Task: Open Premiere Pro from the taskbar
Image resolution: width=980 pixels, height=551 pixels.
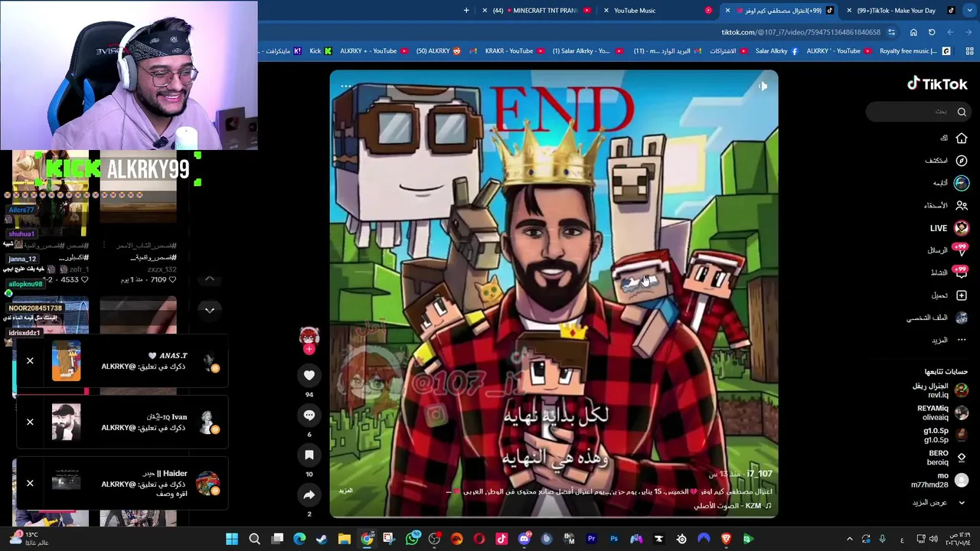Action: point(591,540)
